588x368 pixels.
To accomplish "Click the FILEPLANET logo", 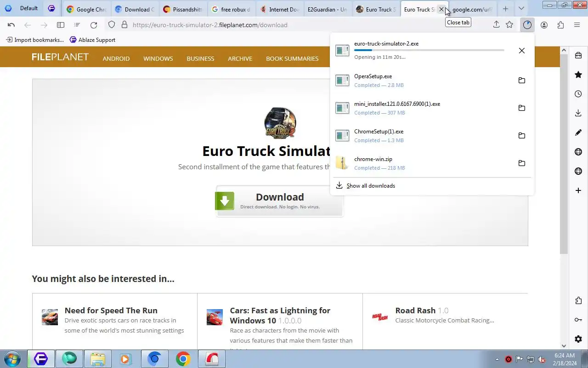I will click(60, 57).
